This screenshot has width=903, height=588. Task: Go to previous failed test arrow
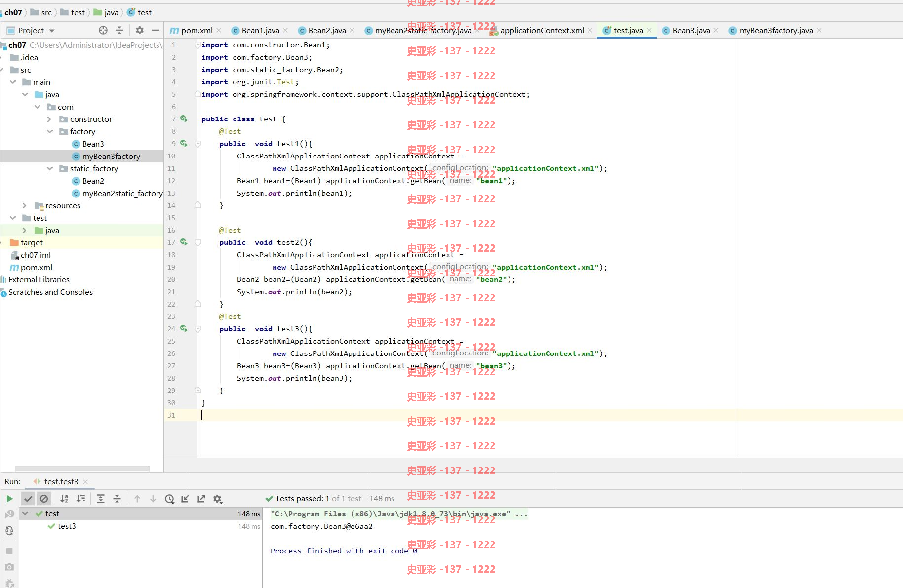pos(137,499)
